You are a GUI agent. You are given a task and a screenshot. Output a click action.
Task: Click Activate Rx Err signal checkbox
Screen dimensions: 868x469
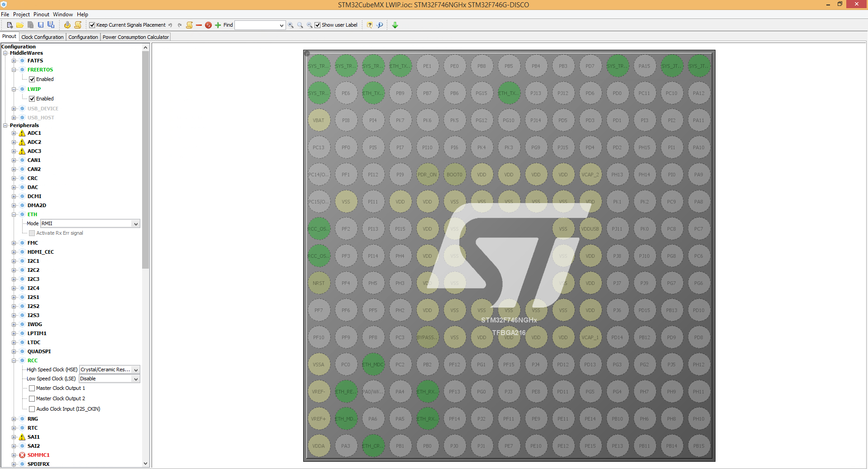[32, 233]
